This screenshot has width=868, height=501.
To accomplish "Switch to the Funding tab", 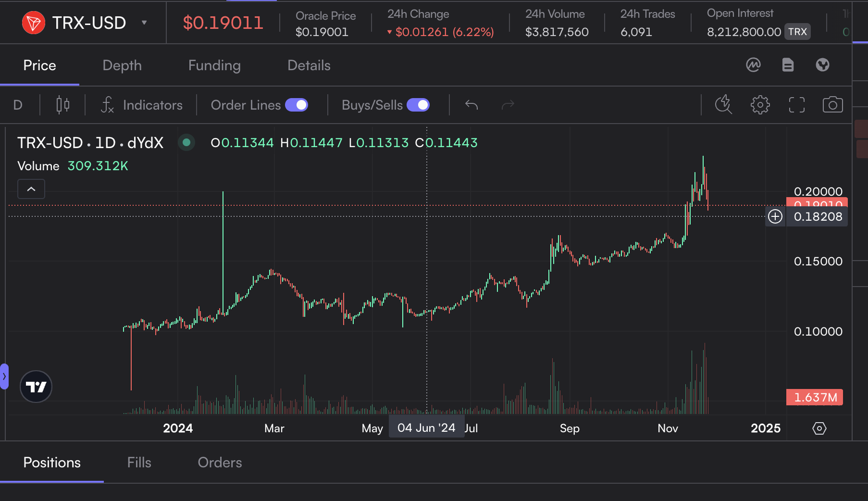I will pos(214,65).
